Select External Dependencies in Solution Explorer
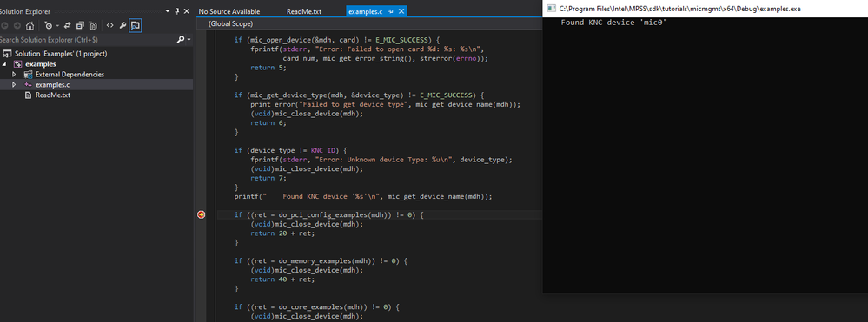 pyautogui.click(x=70, y=74)
